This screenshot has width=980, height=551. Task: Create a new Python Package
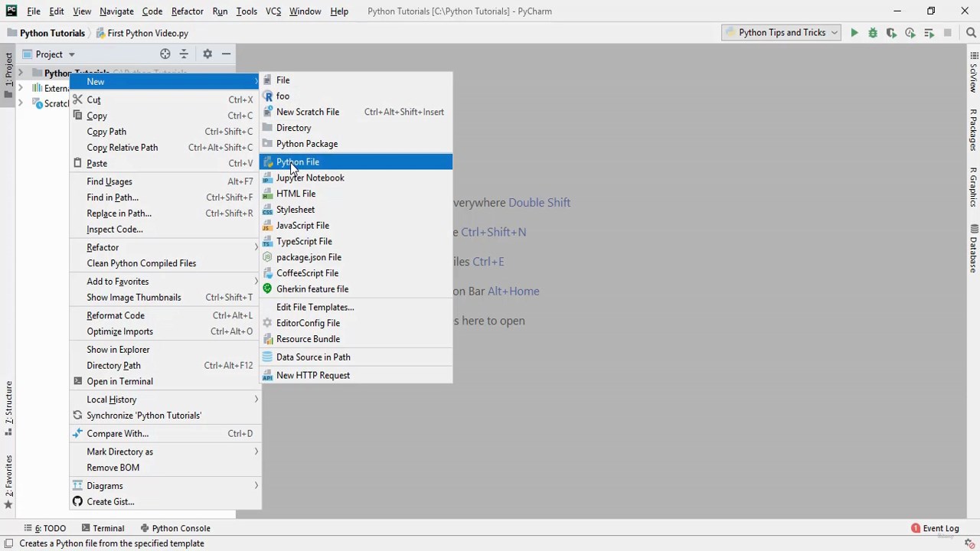(x=356, y=144)
